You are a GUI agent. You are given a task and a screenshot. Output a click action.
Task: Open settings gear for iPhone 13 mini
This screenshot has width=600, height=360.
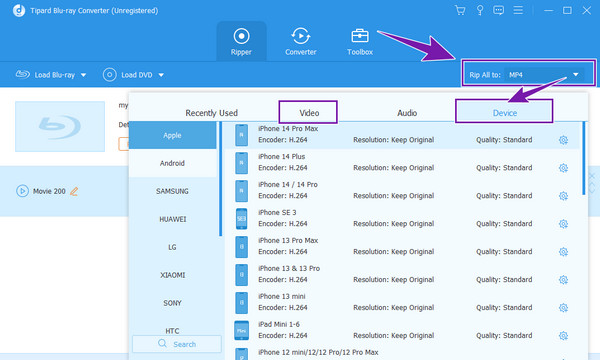[x=563, y=308]
